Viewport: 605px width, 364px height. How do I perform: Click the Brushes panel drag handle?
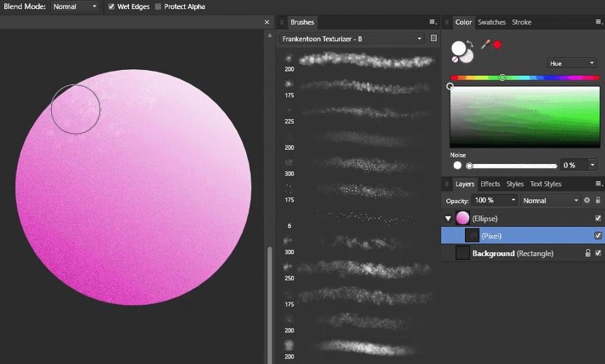[x=282, y=22]
